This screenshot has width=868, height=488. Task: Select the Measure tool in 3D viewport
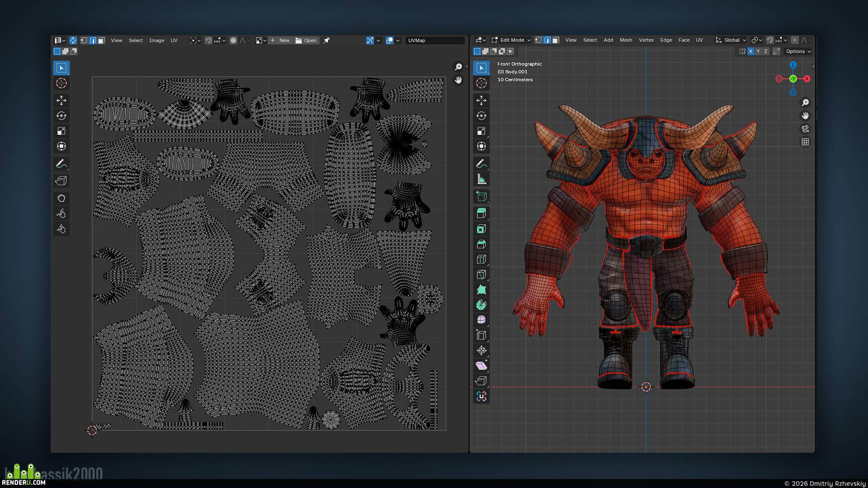481,179
